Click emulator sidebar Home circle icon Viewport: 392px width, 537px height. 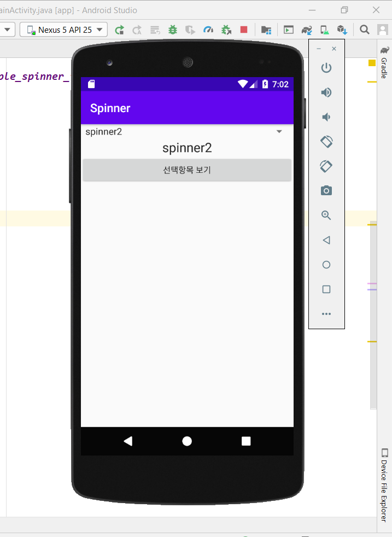coord(326,265)
